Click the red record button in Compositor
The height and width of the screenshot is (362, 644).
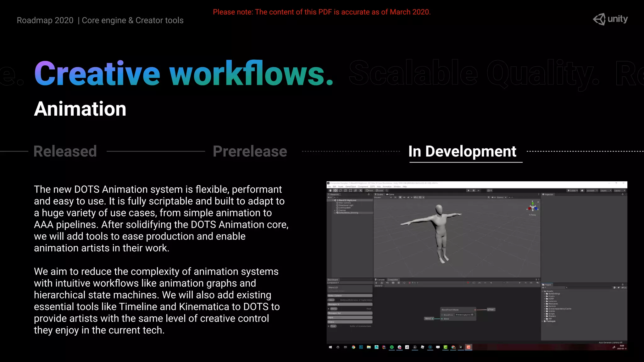(x=468, y=283)
